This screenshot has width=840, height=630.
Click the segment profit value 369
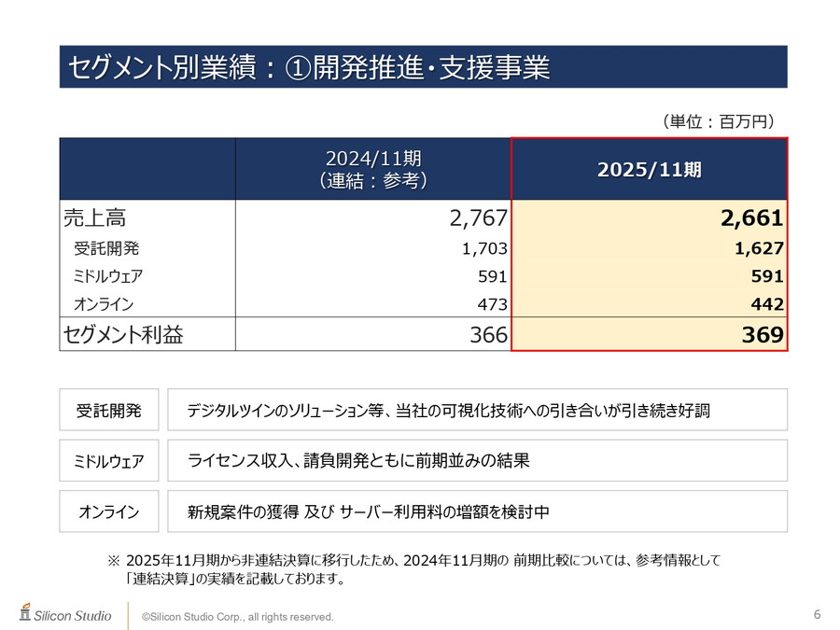tap(762, 334)
